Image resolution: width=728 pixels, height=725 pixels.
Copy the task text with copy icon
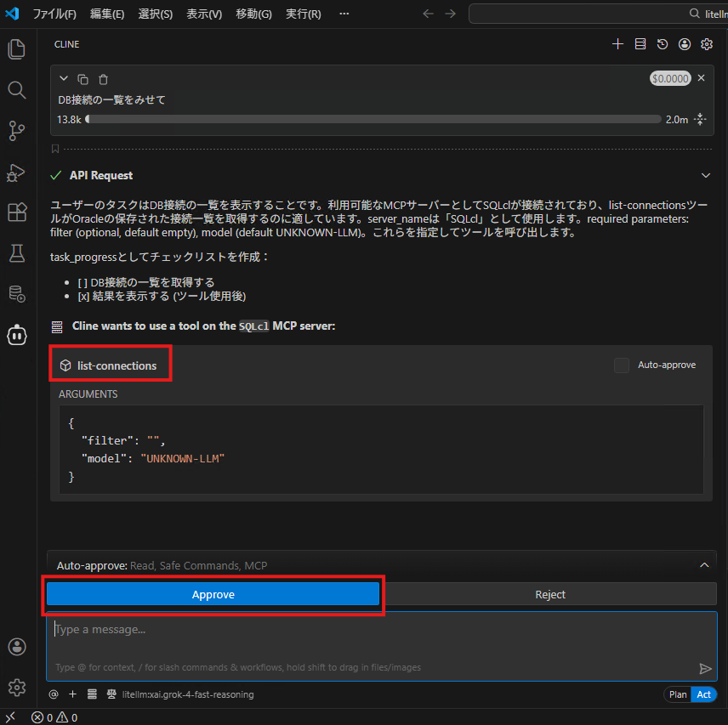(x=83, y=79)
